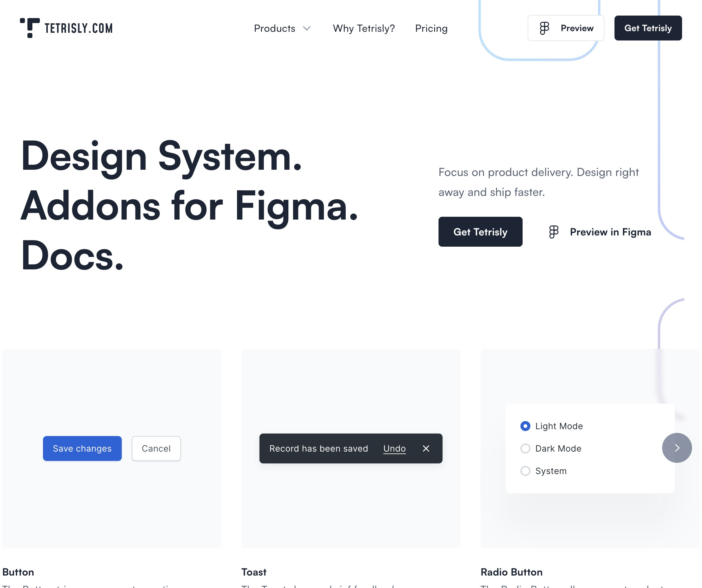Screen dimensions: 702x588
Task: Click the Pricing menu item
Action: pos(431,27)
